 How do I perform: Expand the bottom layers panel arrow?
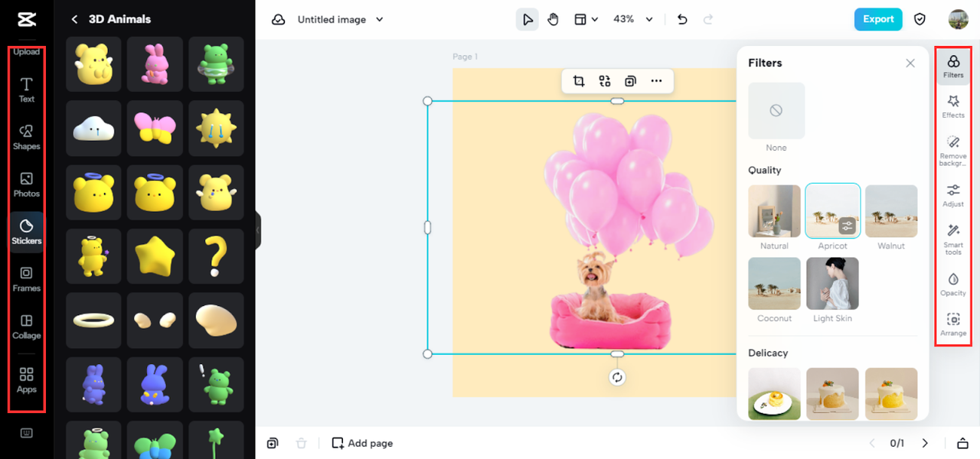click(x=963, y=443)
